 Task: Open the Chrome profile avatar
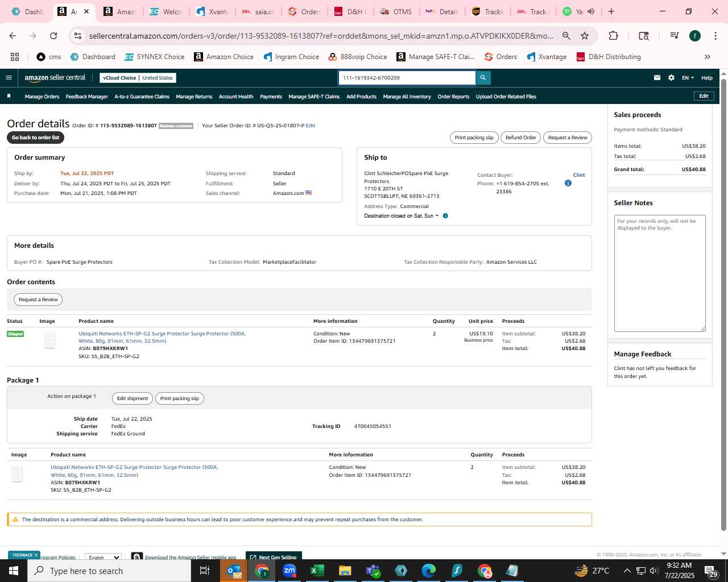pos(695,36)
